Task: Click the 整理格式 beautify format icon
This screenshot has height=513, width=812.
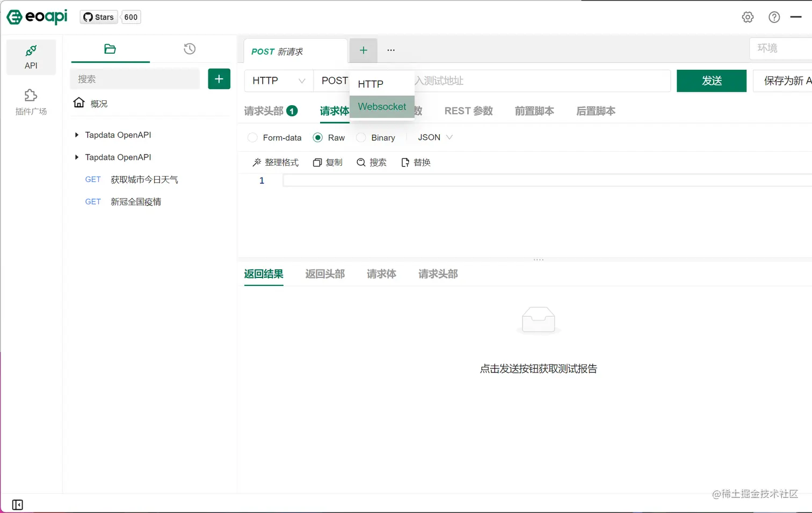Action: coord(257,162)
